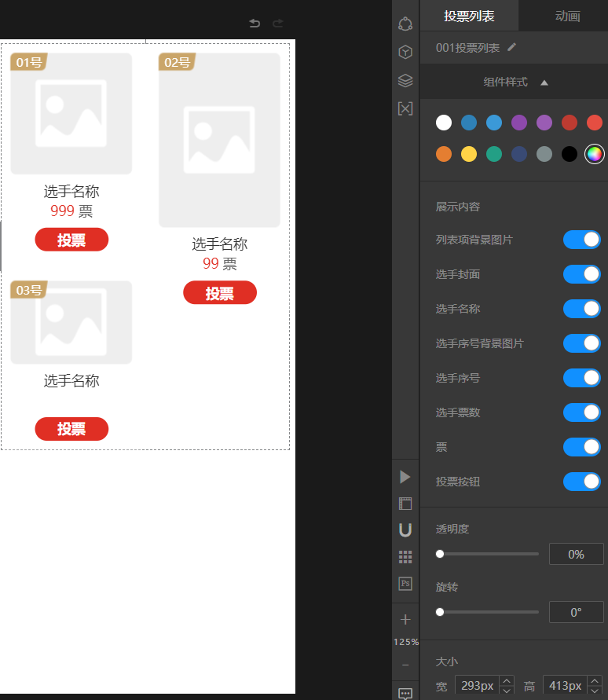Viewport: 608px width, 700px height.
Task: Toggle the magnet snap icon
Action: [405, 530]
